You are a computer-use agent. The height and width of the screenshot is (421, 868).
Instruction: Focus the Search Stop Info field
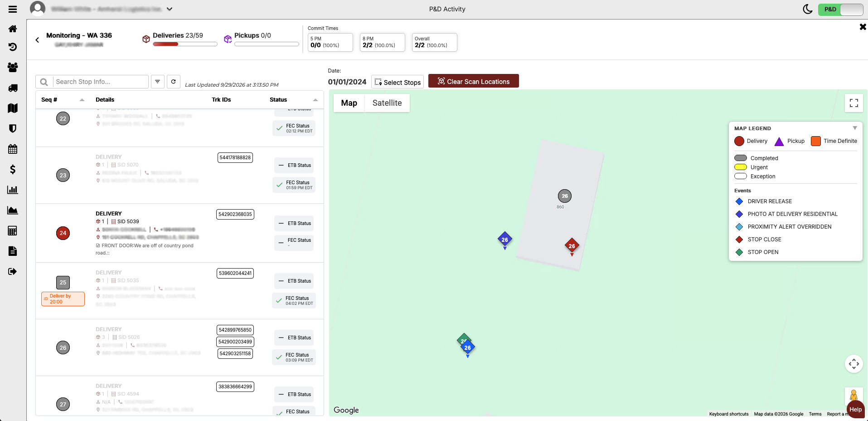click(x=101, y=82)
